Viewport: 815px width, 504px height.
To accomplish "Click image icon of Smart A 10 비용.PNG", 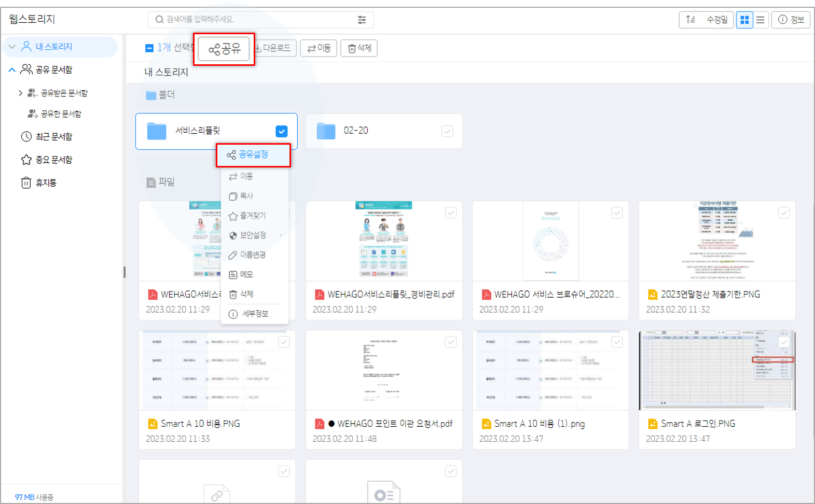I will point(153,424).
